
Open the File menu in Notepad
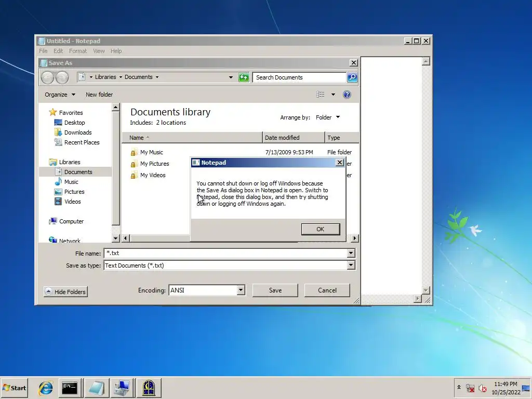pyautogui.click(x=43, y=51)
